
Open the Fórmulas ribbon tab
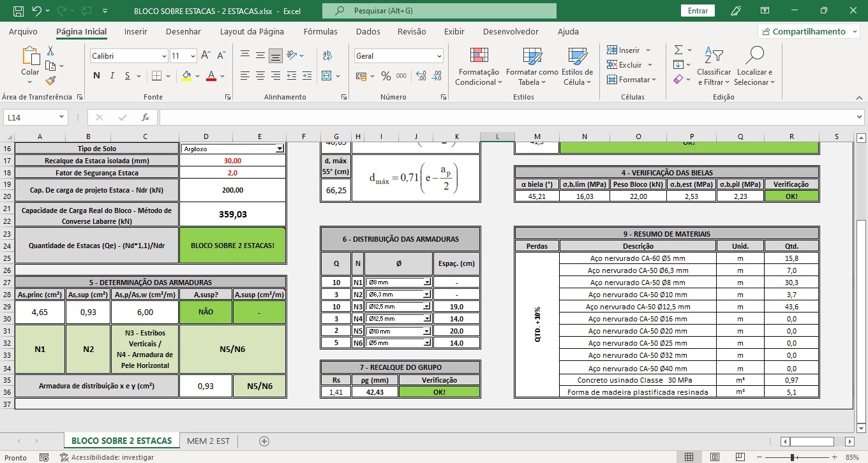pyautogui.click(x=320, y=31)
